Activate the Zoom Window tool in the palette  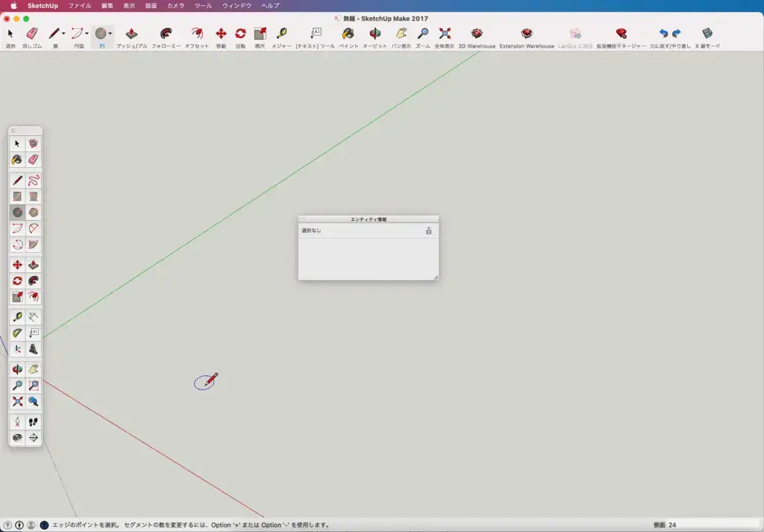[x=33, y=385]
